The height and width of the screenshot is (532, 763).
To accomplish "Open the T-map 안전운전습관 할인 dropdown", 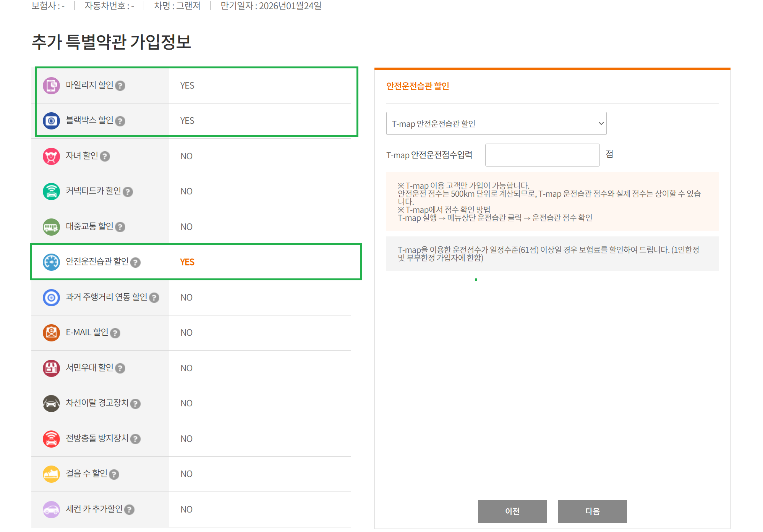I will 496,123.
